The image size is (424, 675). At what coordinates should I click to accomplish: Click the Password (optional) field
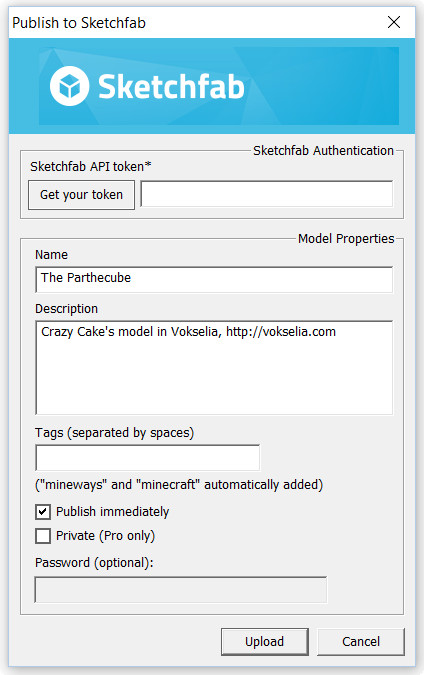181,590
